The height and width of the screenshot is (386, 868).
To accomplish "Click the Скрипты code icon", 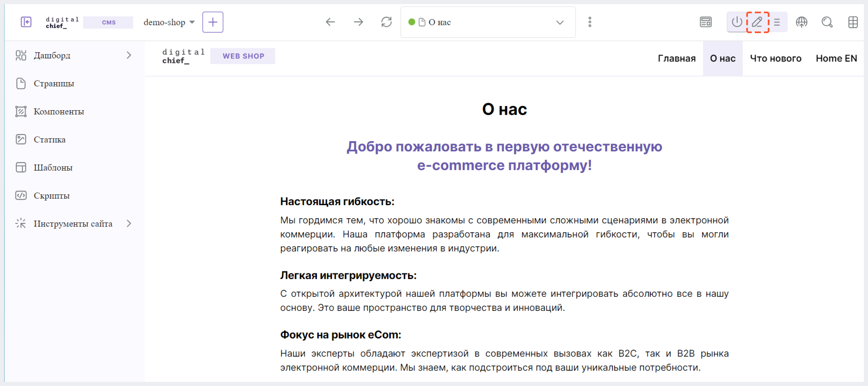I will pos(21,195).
